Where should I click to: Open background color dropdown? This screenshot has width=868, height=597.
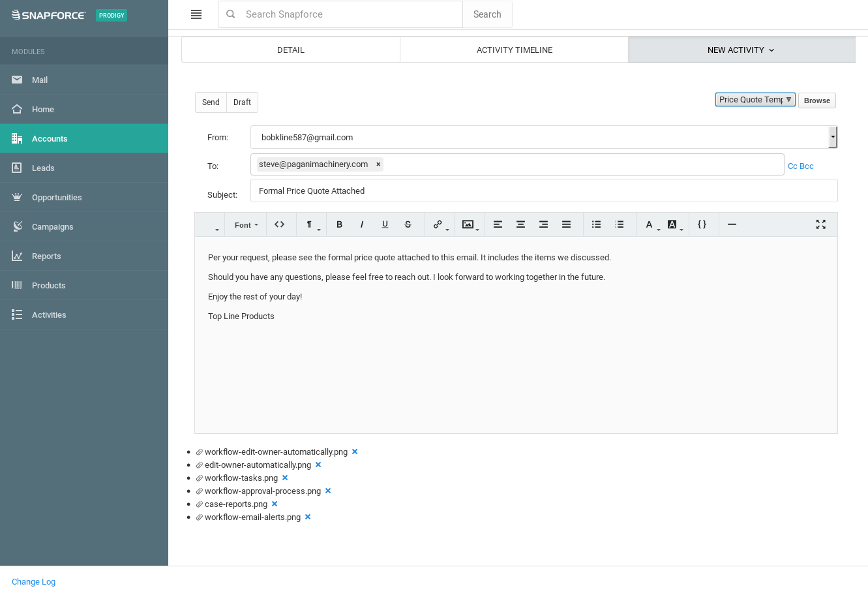(675, 224)
